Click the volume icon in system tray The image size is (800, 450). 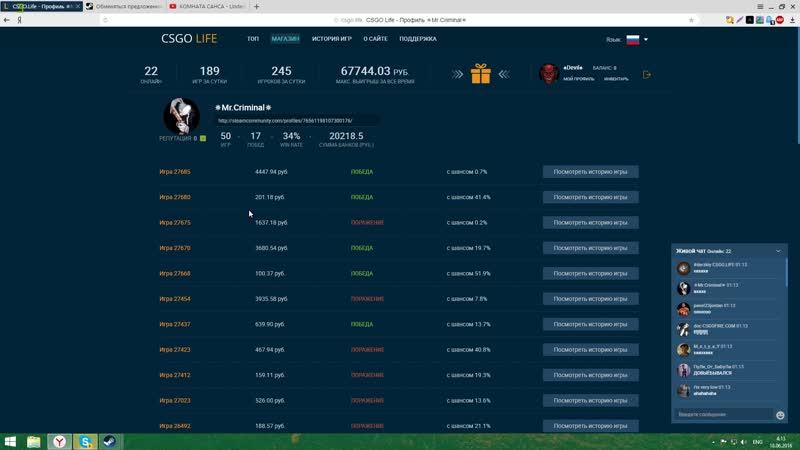tap(744, 442)
